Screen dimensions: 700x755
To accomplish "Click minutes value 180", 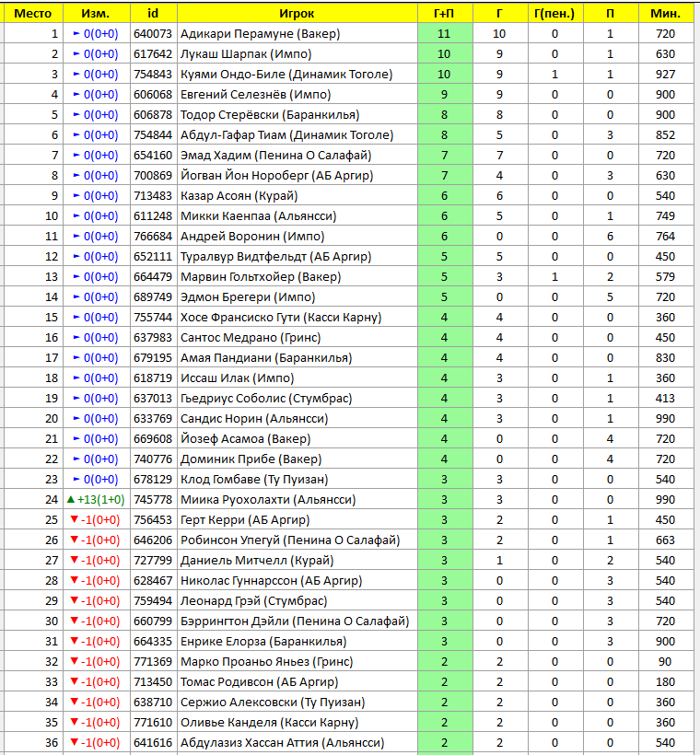I will pyautogui.click(x=665, y=680).
